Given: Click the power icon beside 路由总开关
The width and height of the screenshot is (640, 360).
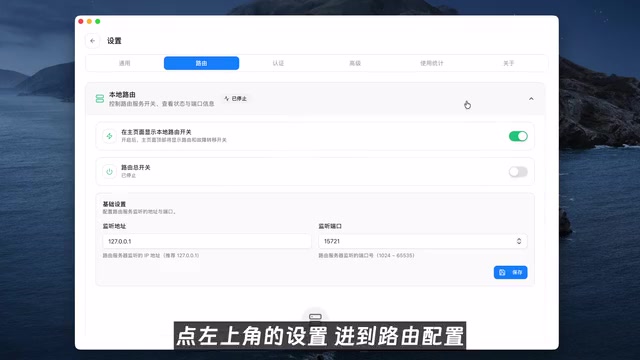Looking at the screenshot, I should 109,172.
